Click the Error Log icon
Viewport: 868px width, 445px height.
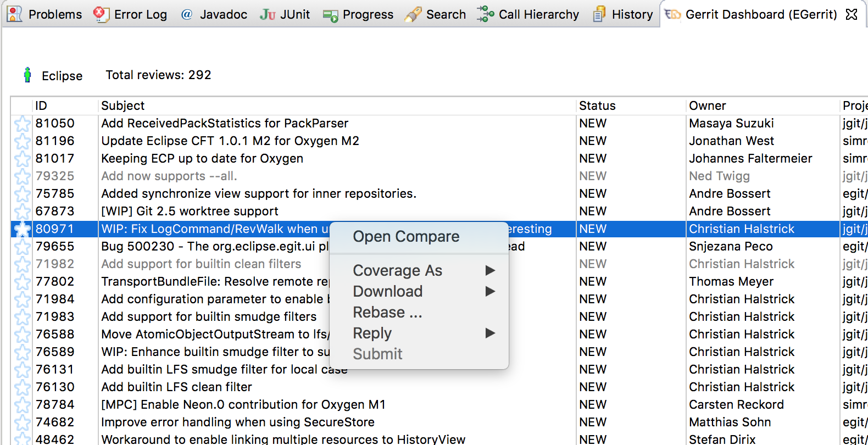101,14
